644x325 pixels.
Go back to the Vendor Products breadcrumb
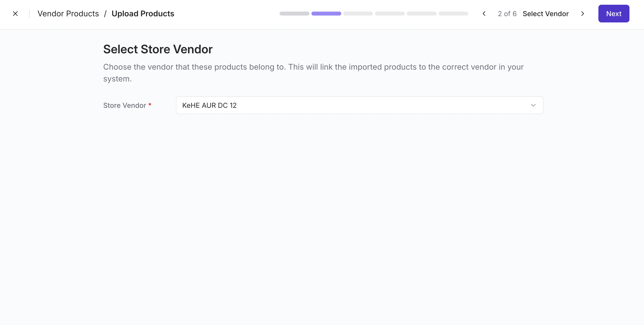pyautogui.click(x=68, y=14)
